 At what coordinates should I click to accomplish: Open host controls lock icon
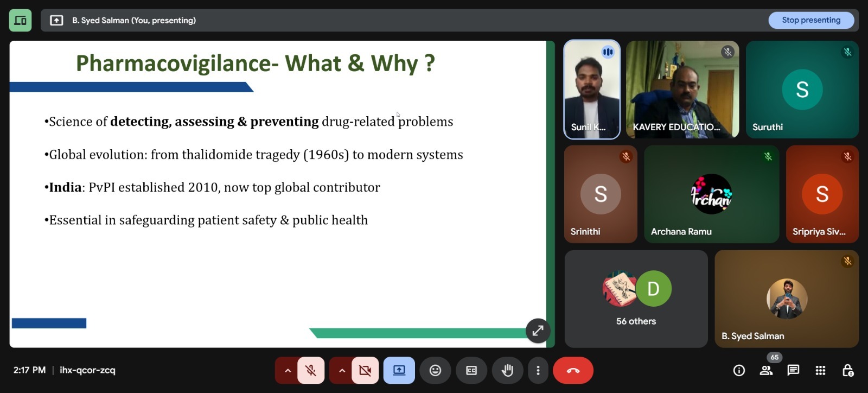pos(847,370)
